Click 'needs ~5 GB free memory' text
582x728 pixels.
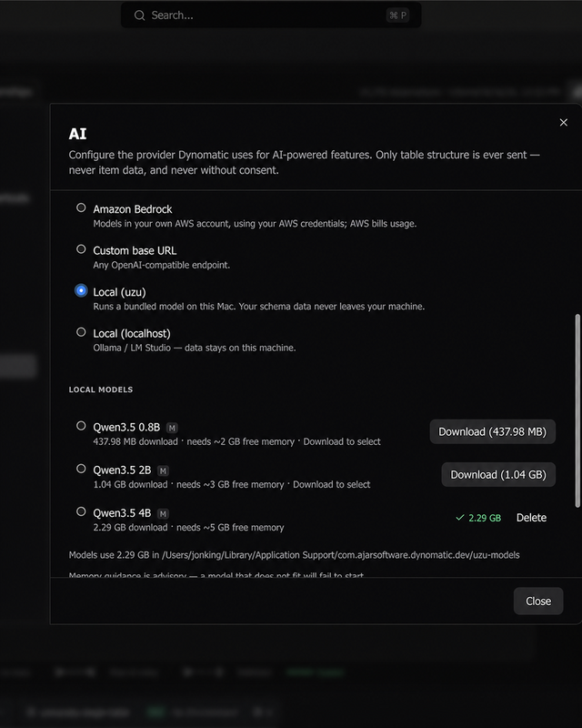(230, 528)
